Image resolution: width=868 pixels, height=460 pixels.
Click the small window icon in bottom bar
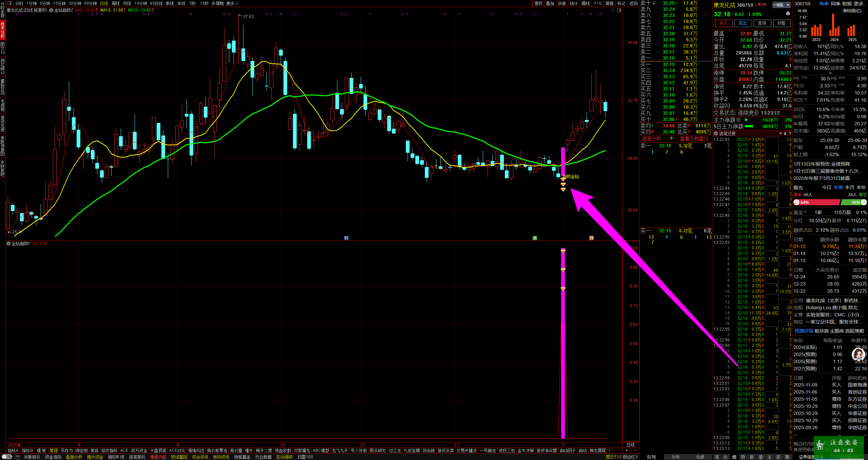(x=18, y=457)
